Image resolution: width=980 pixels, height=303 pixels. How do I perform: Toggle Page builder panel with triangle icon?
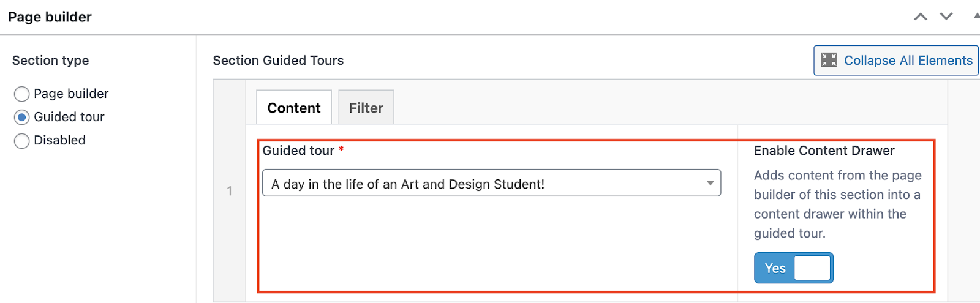click(x=976, y=16)
